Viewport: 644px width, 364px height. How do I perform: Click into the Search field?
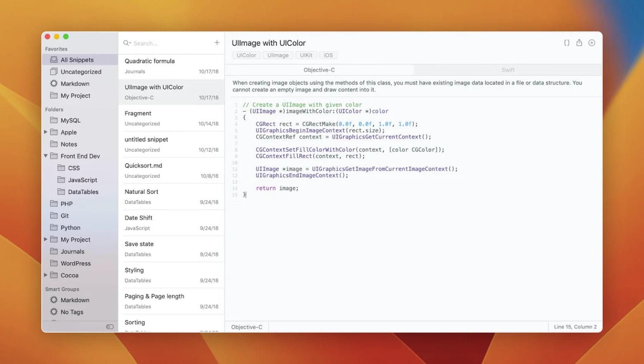pyautogui.click(x=169, y=43)
